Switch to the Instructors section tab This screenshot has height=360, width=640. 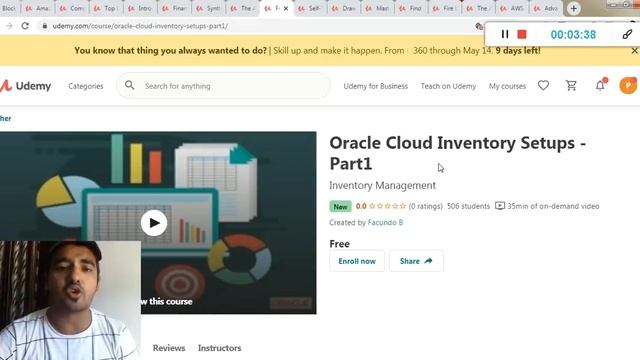(x=219, y=348)
